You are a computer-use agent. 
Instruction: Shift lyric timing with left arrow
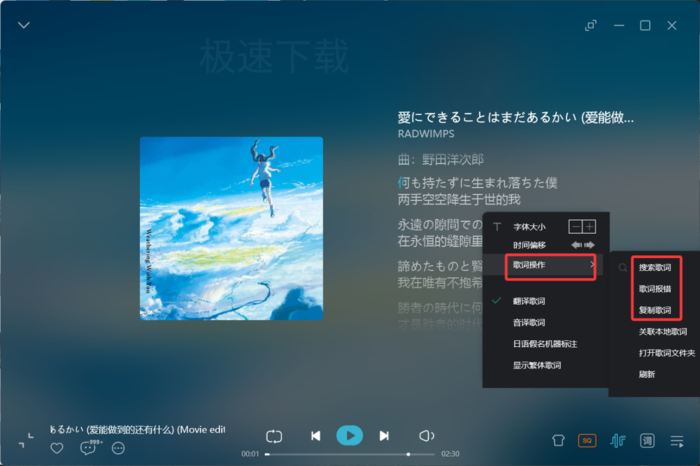click(x=576, y=245)
